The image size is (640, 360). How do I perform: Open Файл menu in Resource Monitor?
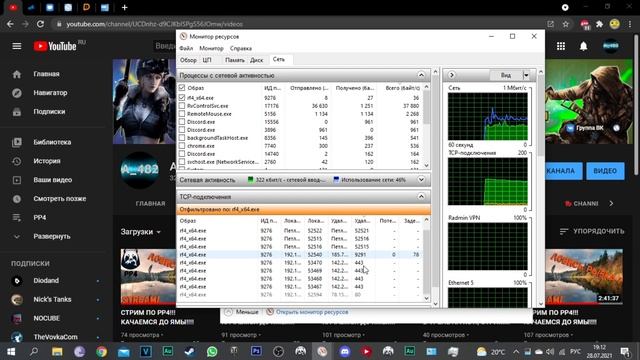click(x=186, y=48)
